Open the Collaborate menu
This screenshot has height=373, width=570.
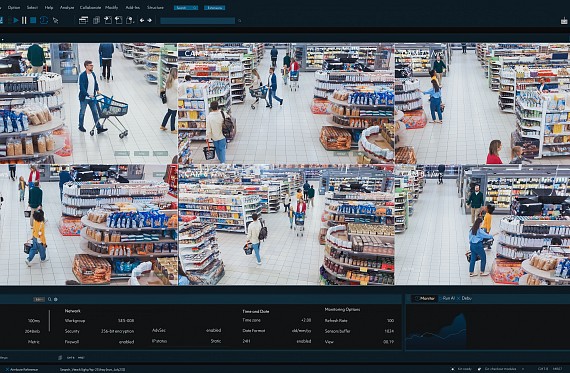(91, 8)
